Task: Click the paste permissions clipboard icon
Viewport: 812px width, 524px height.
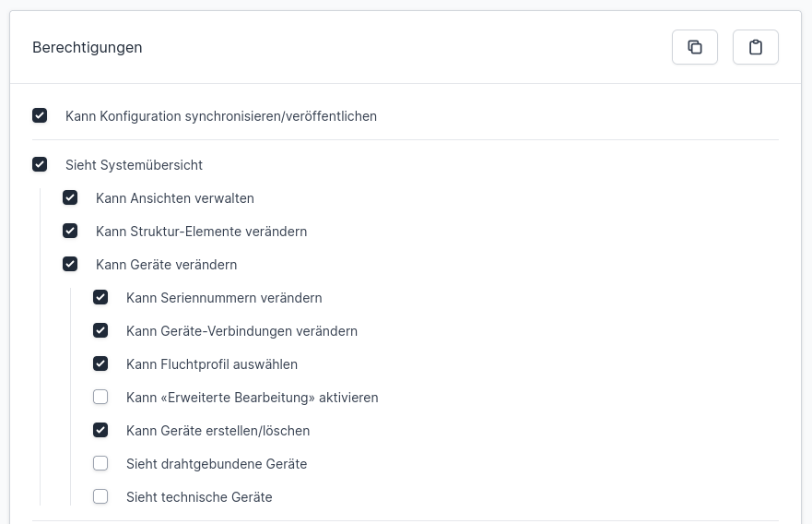Action: pos(756,47)
